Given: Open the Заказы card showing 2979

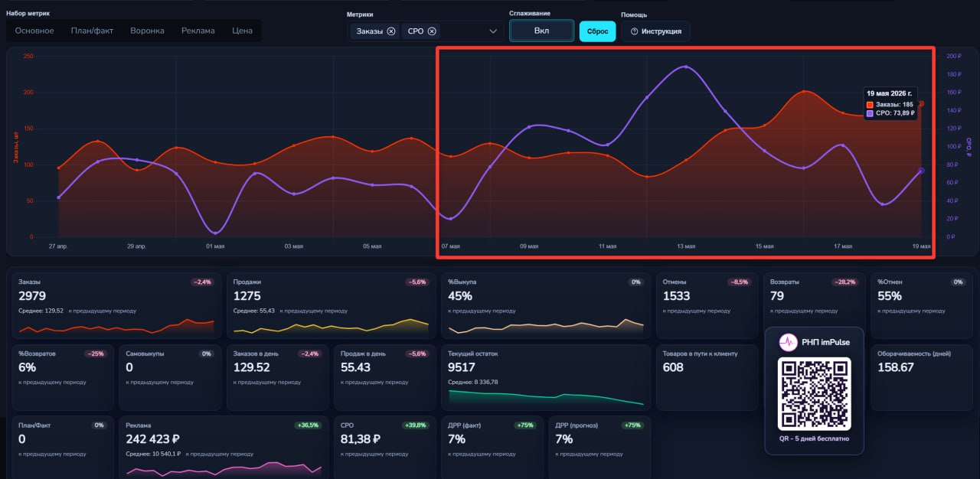Looking at the screenshot, I should [116, 305].
